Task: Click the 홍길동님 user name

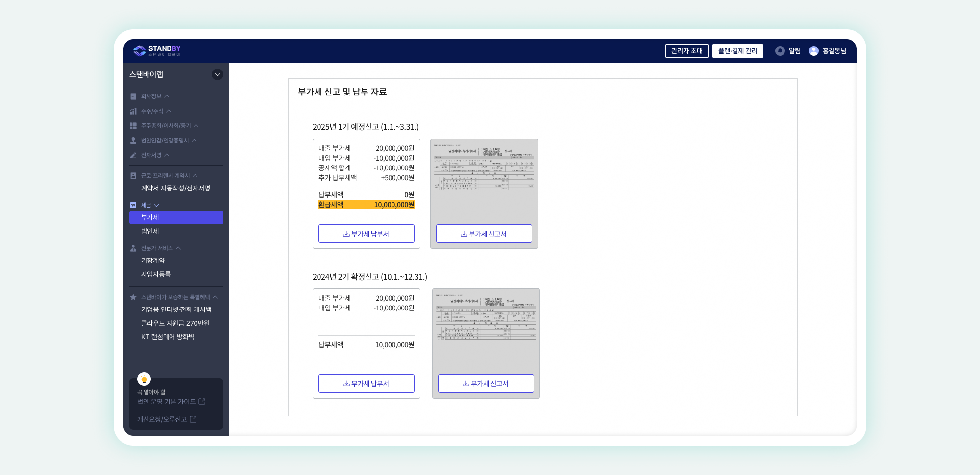Action: (x=834, y=51)
